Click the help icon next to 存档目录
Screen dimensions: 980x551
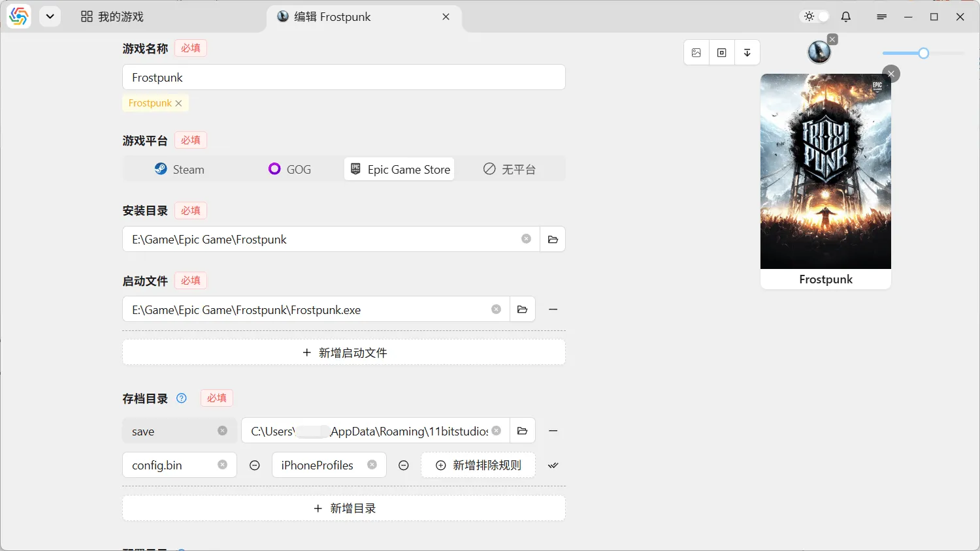coord(182,398)
